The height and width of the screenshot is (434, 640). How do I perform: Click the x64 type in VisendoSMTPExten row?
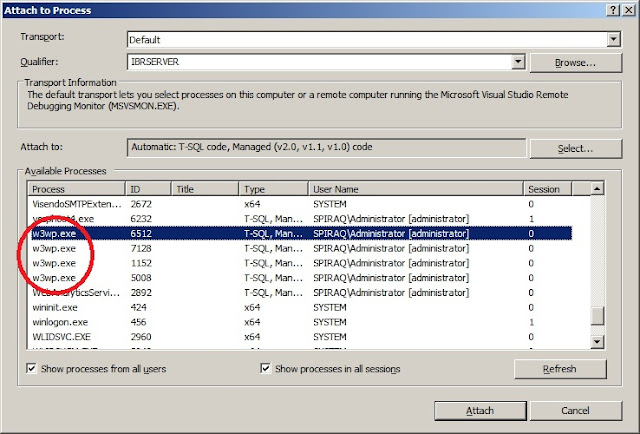[x=252, y=204]
